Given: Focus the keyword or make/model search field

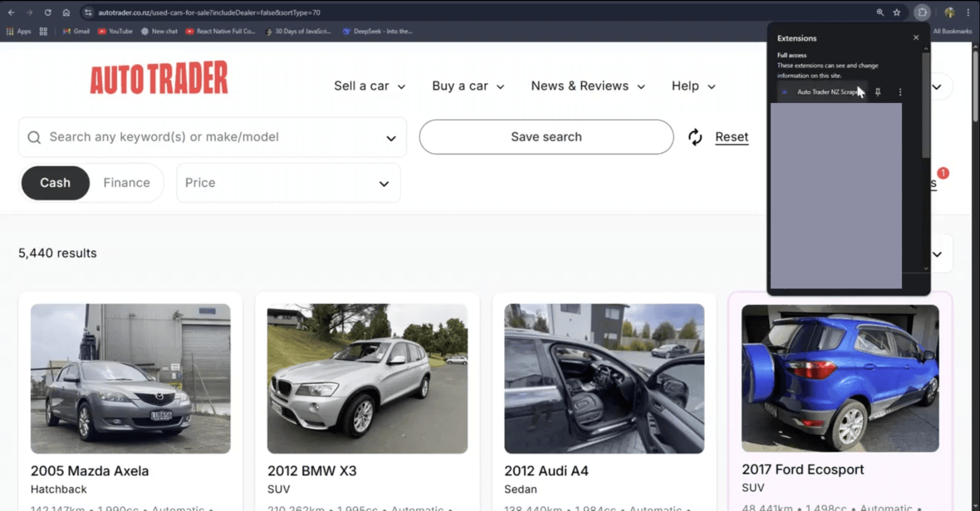Looking at the screenshot, I should coord(212,137).
